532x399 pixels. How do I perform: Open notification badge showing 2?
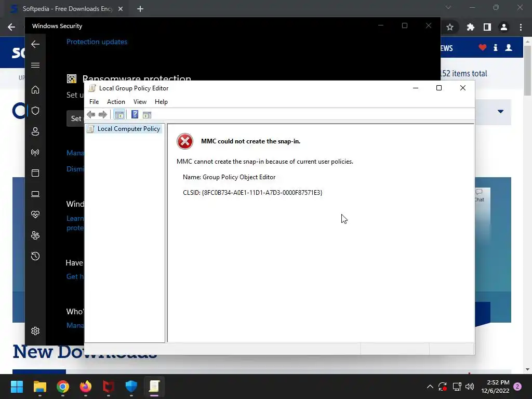pyautogui.click(x=517, y=387)
